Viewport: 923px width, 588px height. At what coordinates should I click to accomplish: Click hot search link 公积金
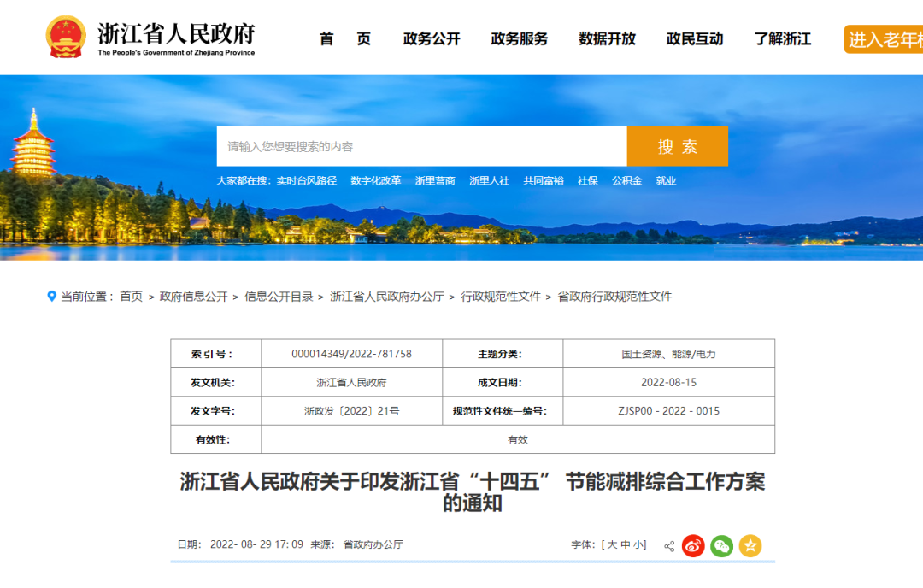(x=626, y=180)
